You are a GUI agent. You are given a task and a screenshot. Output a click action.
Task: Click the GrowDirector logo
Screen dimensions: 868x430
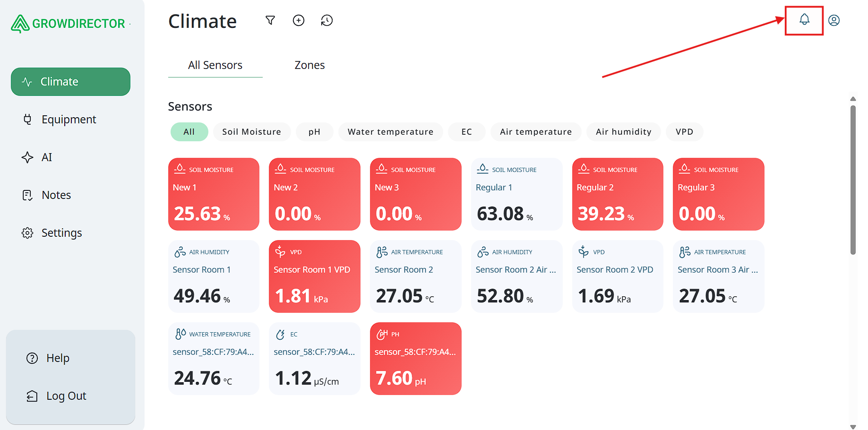(69, 24)
